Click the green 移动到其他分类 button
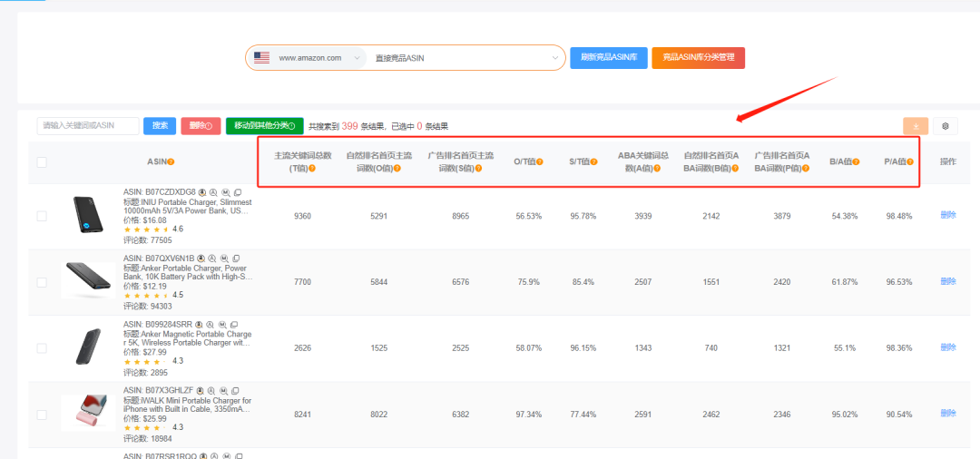The height and width of the screenshot is (459, 980). pos(264,125)
